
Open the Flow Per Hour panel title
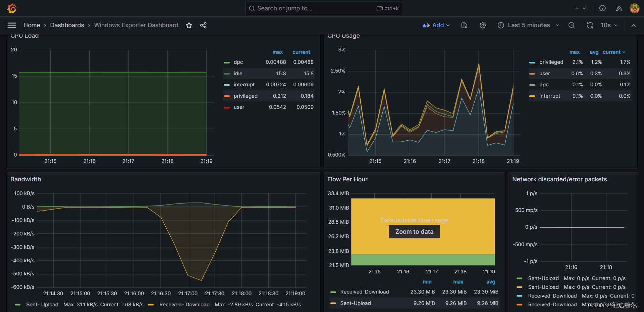coord(347,179)
